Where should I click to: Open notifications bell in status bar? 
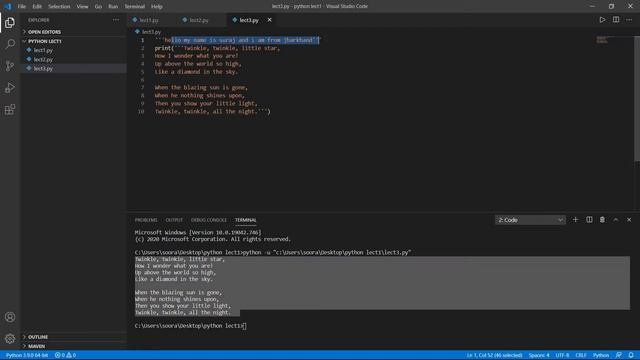tap(631, 355)
